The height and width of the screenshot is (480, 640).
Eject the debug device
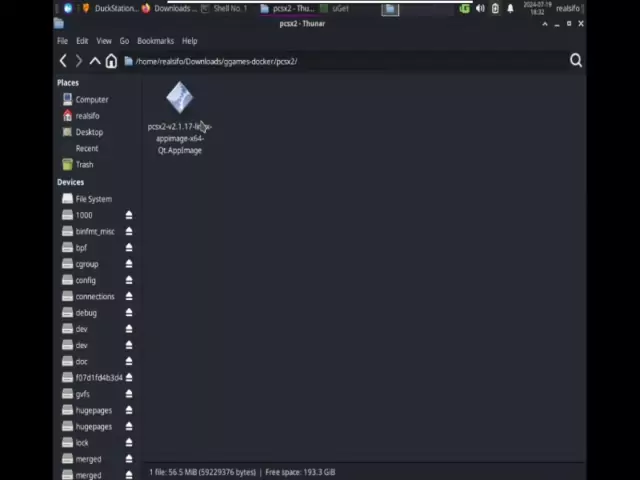coord(128,313)
